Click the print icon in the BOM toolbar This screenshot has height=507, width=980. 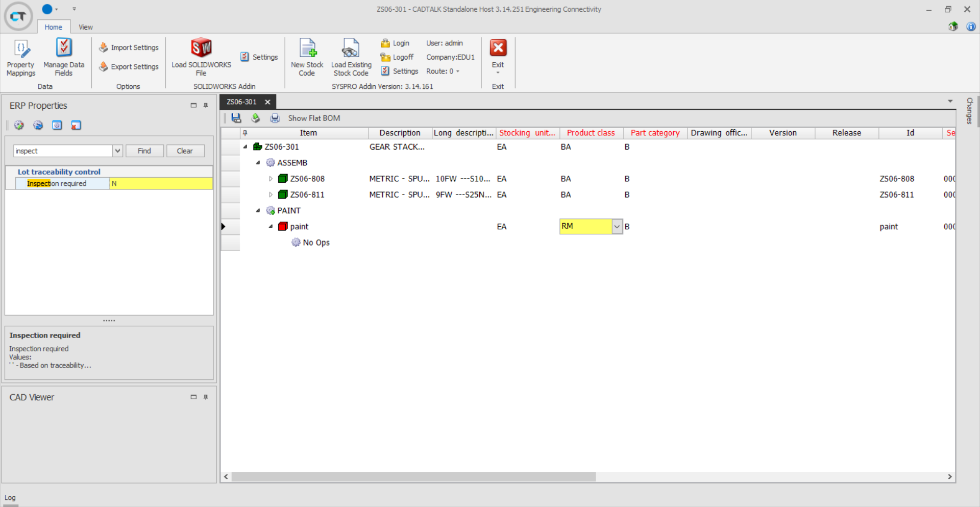point(275,118)
